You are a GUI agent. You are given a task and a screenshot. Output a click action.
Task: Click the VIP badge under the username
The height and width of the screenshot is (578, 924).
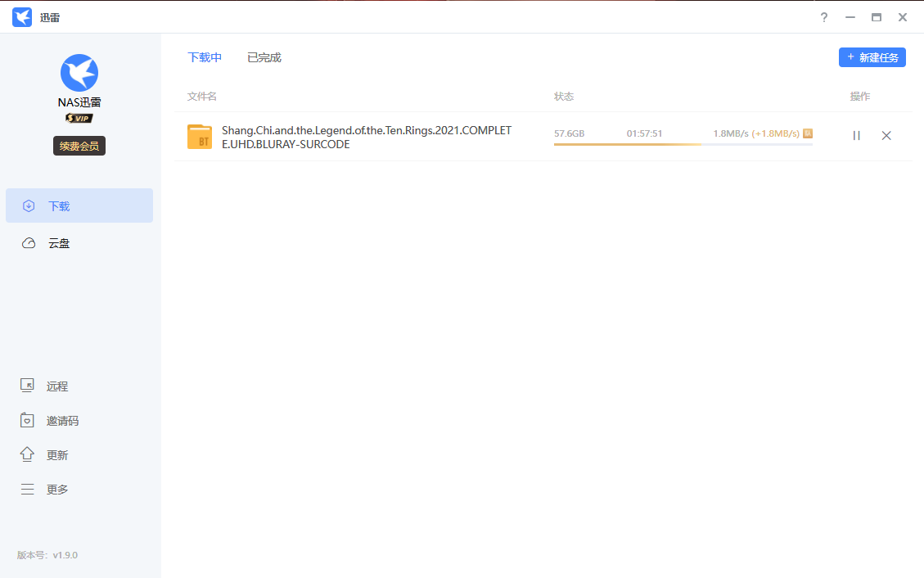[79, 118]
